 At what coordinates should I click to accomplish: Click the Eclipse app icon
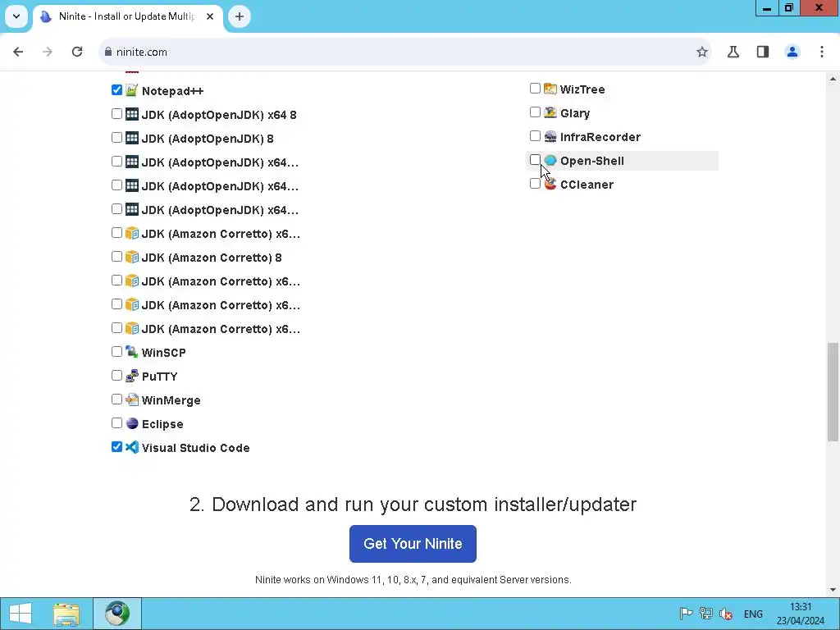pos(132,423)
